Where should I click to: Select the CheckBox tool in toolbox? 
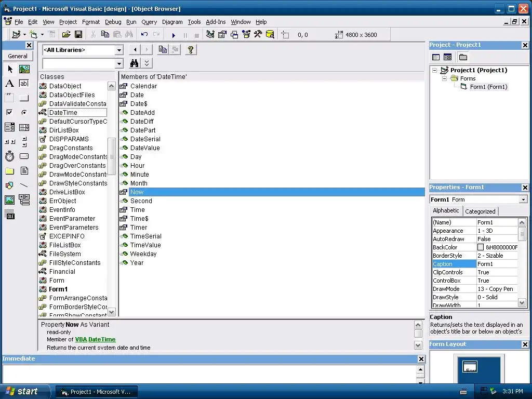(x=10, y=112)
